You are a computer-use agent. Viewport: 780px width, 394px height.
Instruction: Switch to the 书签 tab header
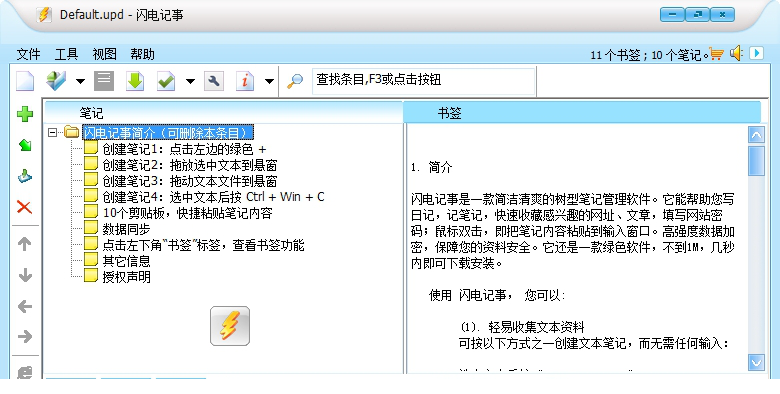click(x=582, y=113)
